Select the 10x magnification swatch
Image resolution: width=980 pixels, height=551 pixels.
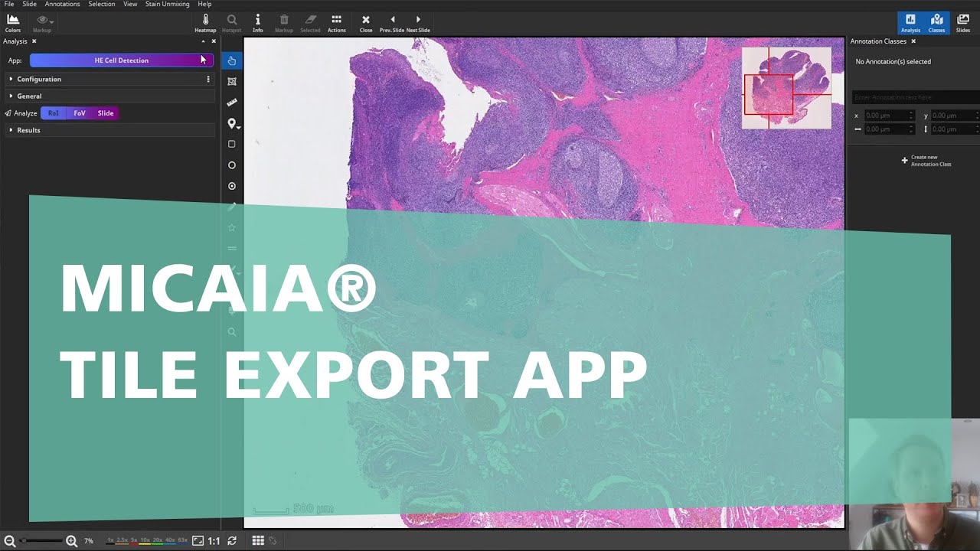(x=145, y=540)
